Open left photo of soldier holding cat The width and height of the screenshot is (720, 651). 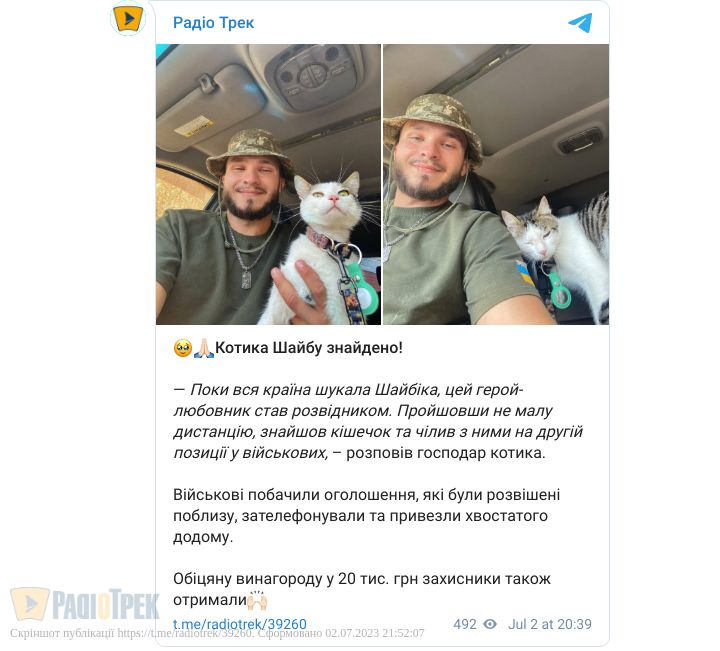click(268, 184)
